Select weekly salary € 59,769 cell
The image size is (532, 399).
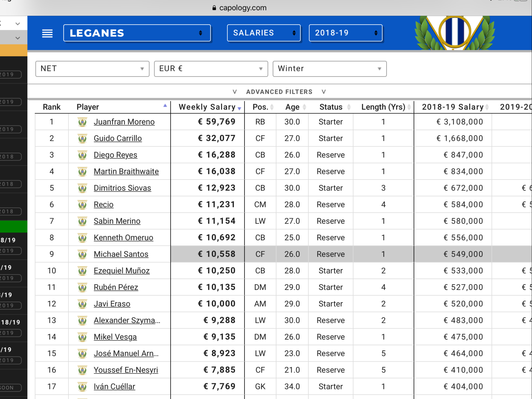(208, 122)
